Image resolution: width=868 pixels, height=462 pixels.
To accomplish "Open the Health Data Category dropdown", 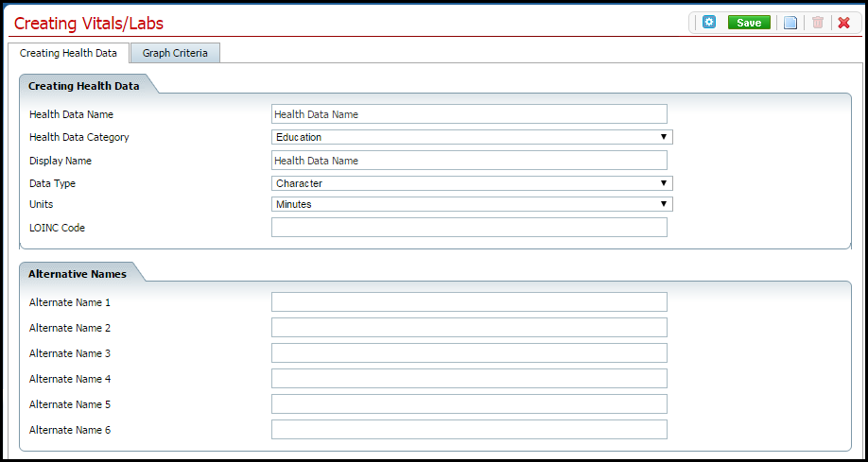I will 471,137.
